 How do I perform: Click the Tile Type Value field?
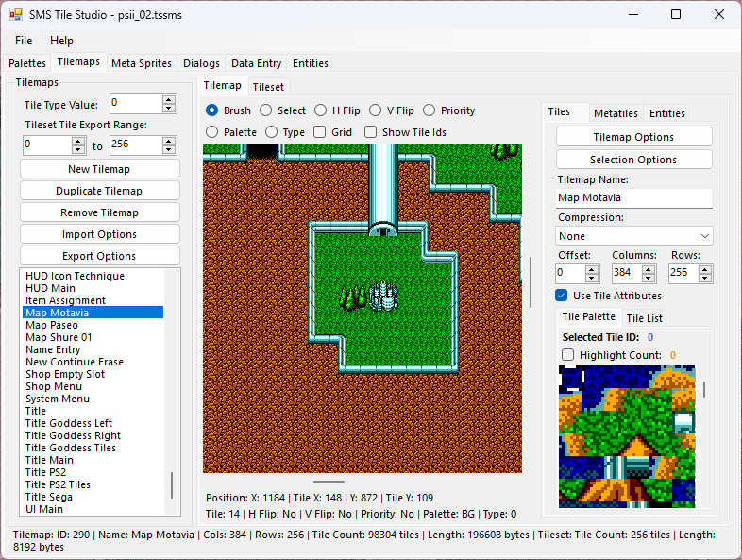136,104
